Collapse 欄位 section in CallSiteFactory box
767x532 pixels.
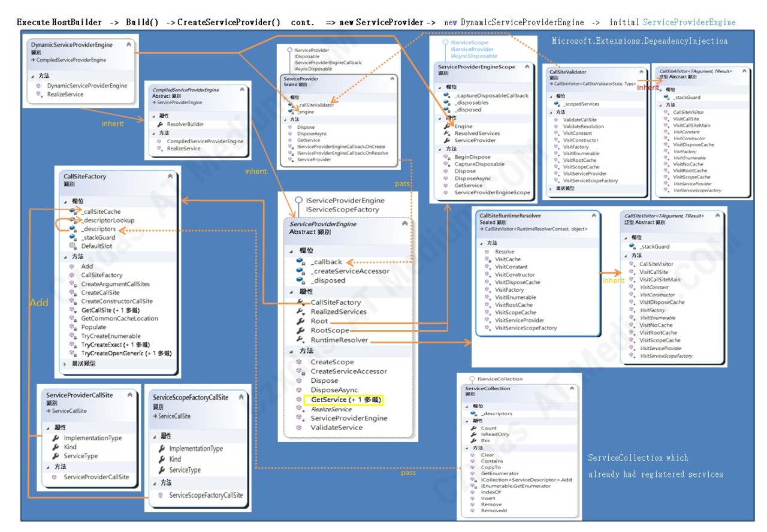coord(65,201)
